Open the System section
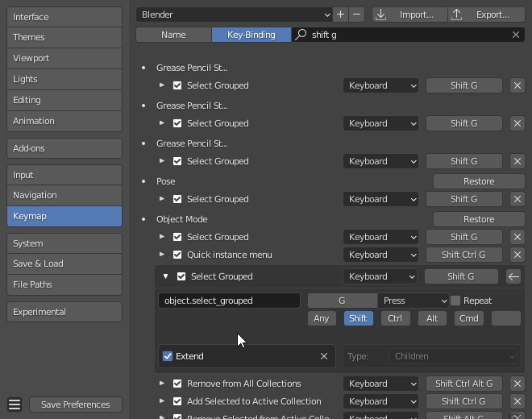The height and width of the screenshot is (419, 532). point(64,243)
